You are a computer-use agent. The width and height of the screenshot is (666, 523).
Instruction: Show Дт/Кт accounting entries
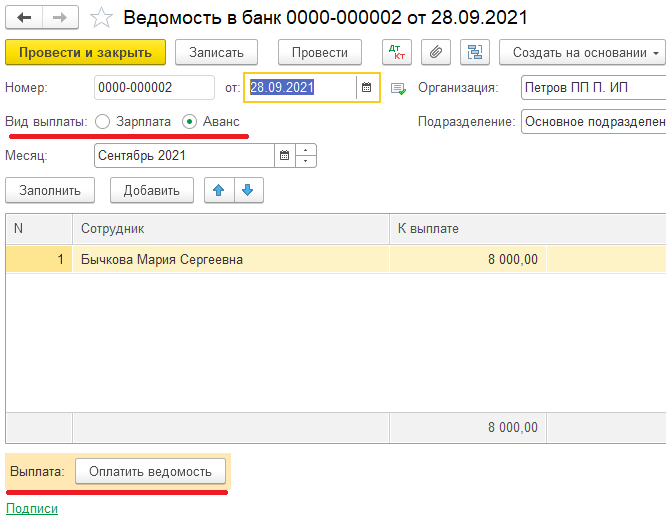pyautogui.click(x=397, y=52)
